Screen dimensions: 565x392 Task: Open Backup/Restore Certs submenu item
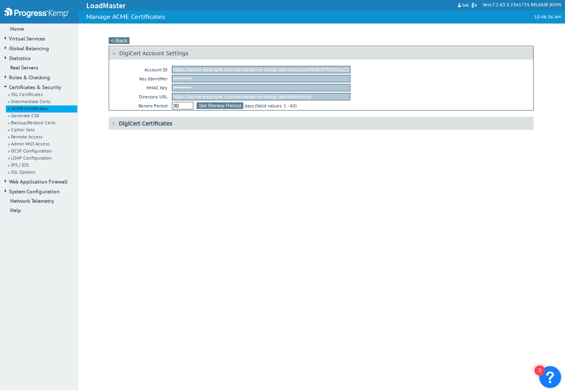[x=33, y=123]
